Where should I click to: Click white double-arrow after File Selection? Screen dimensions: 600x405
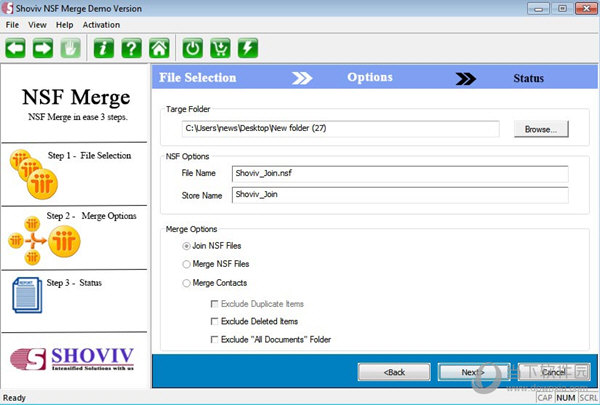[302, 78]
